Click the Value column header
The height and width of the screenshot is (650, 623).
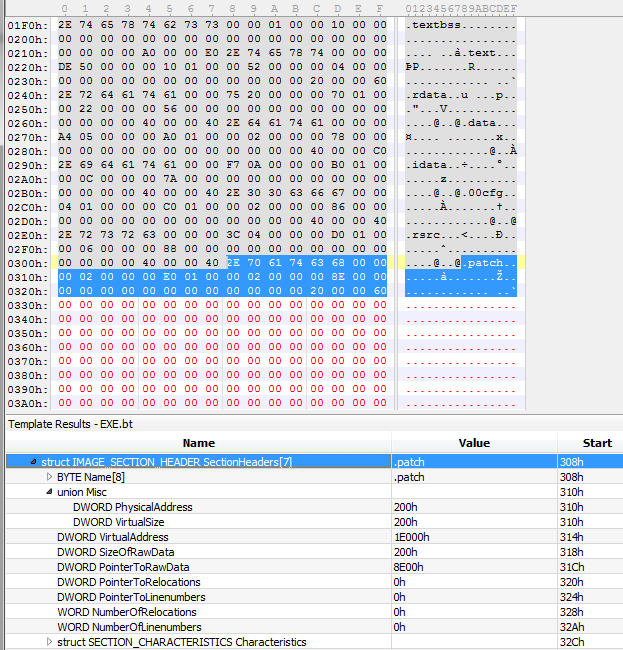click(x=474, y=443)
